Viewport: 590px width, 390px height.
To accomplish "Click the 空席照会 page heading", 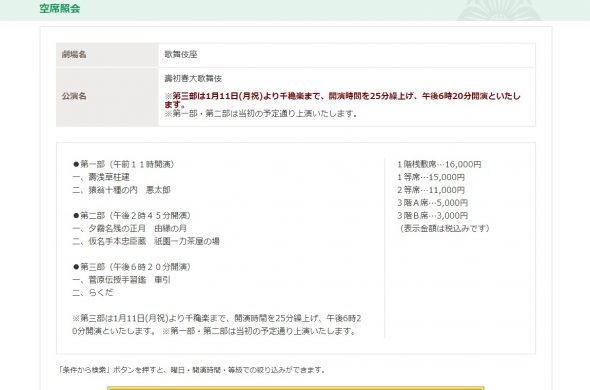I will [x=60, y=8].
